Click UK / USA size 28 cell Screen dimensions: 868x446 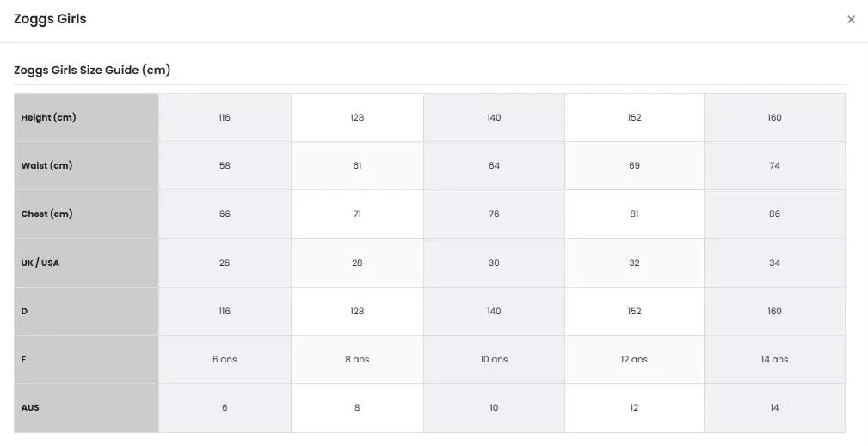(357, 263)
